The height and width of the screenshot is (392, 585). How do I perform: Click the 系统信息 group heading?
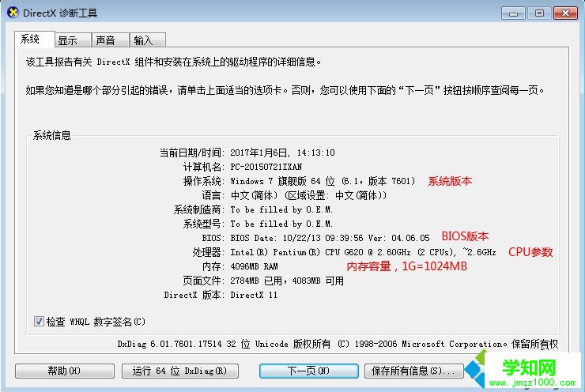tap(52, 135)
